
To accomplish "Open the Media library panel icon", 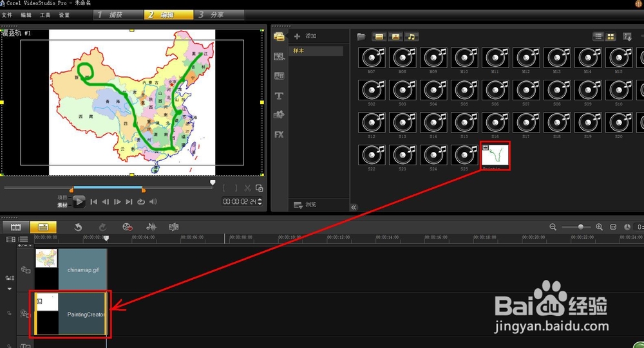I will [x=279, y=37].
